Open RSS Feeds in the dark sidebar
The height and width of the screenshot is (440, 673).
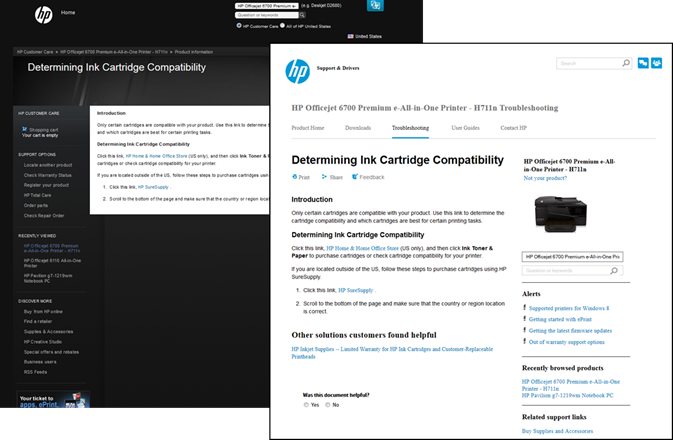(36, 372)
